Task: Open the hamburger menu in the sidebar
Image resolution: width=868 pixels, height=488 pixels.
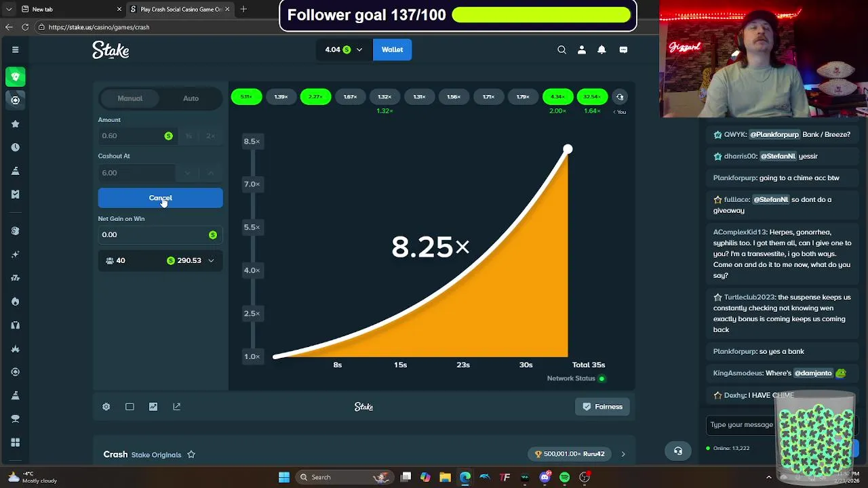Action: point(15,49)
